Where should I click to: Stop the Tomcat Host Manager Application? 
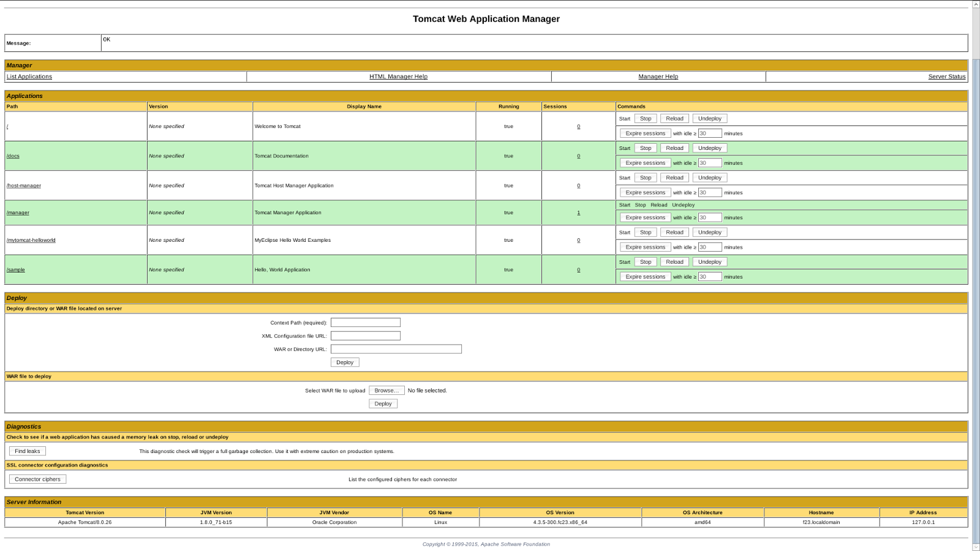pos(646,178)
